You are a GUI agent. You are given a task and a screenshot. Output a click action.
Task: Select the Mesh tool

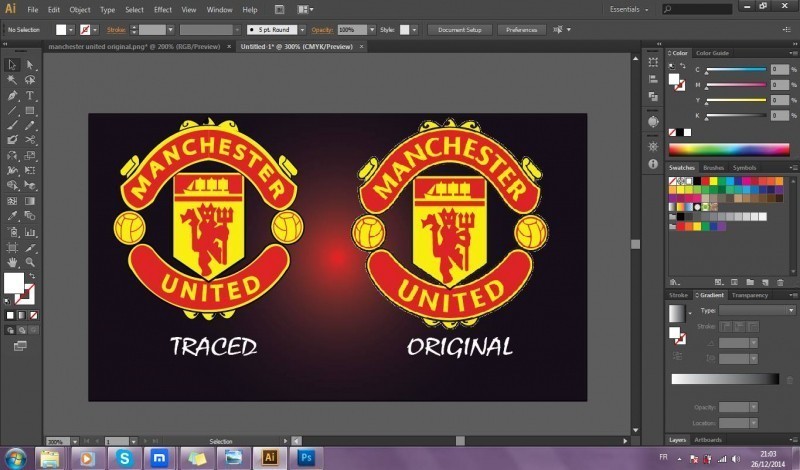click(12, 201)
